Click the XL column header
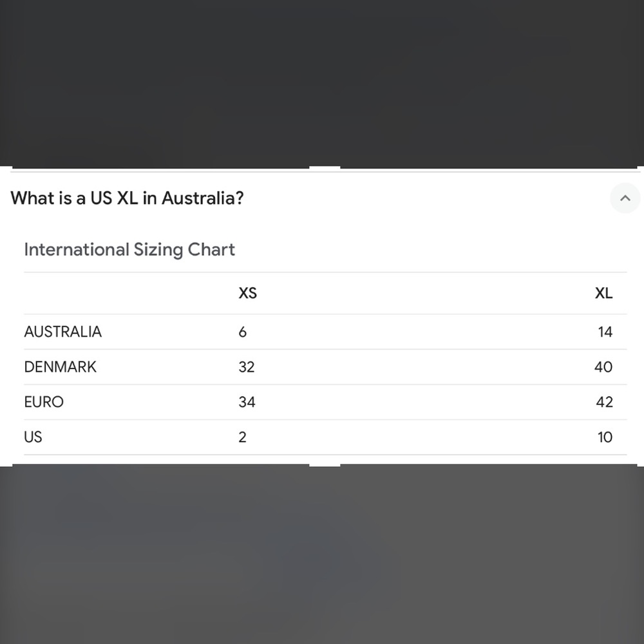 pyautogui.click(x=603, y=294)
